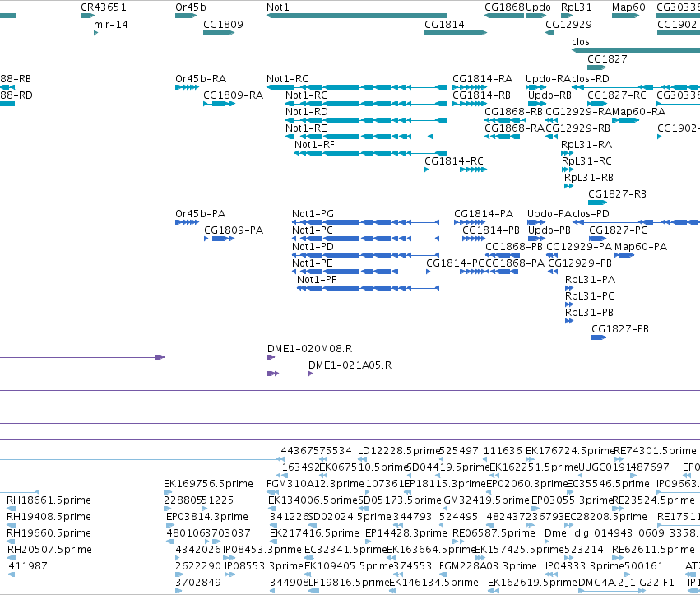Select the Not1-PG protein label
The height and width of the screenshot is (595, 700).
pos(313,214)
